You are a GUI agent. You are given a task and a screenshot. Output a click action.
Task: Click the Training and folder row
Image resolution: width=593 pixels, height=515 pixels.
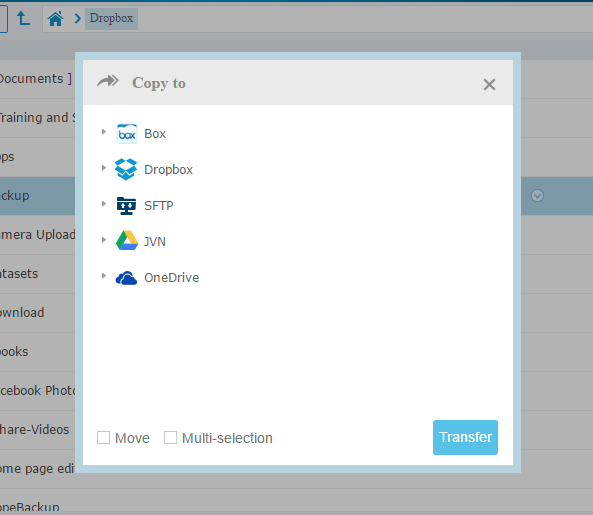pos(37,118)
